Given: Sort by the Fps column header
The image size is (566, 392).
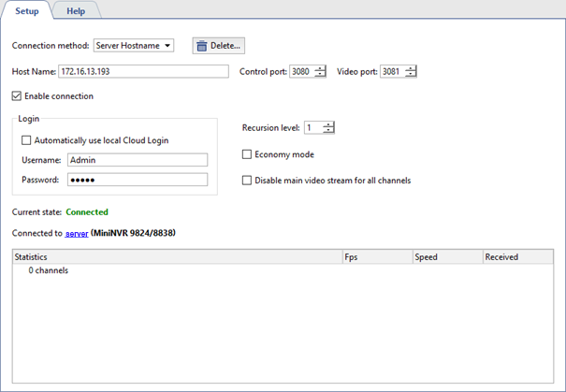Looking at the screenshot, I should point(376,256).
